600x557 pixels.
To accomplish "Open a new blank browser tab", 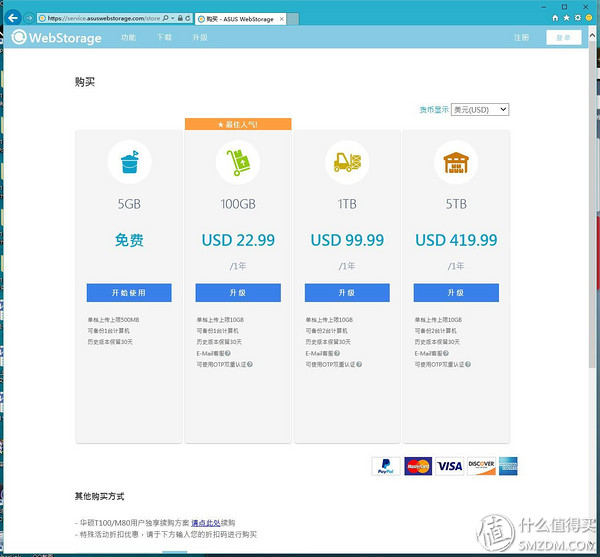I will coord(293,19).
